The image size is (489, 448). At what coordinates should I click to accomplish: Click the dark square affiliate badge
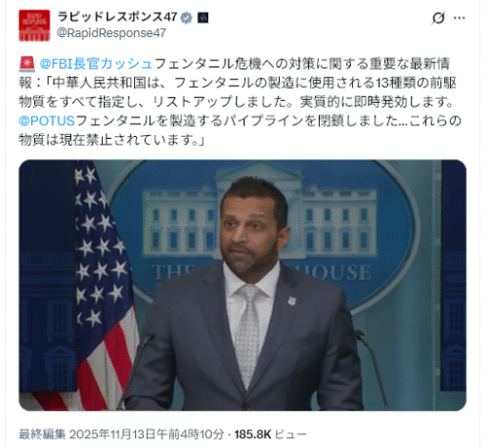point(203,18)
